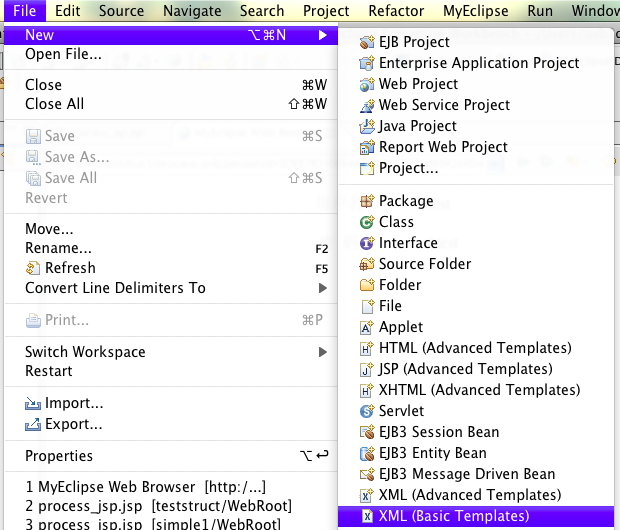
Task: Click the XML Basic Templates icon
Action: 368,516
